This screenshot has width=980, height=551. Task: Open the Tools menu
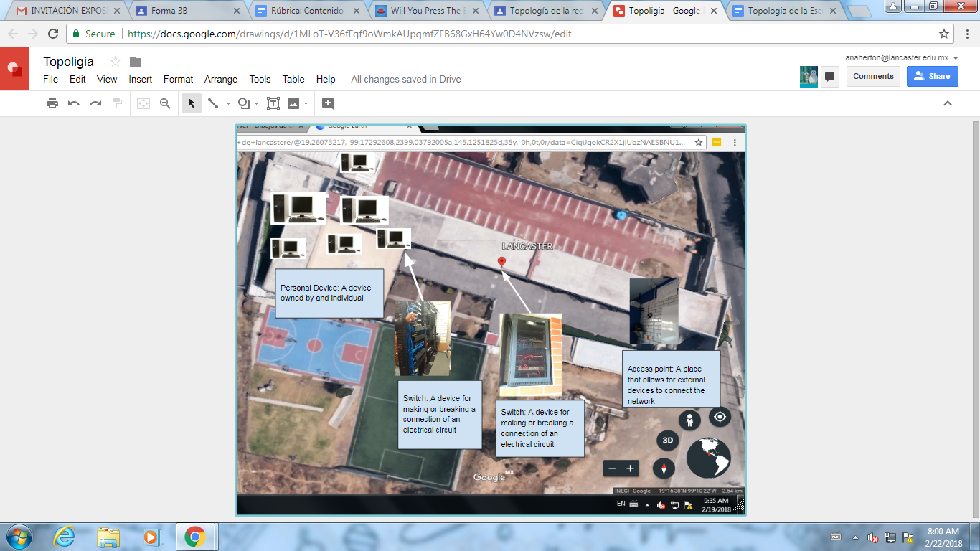point(260,79)
